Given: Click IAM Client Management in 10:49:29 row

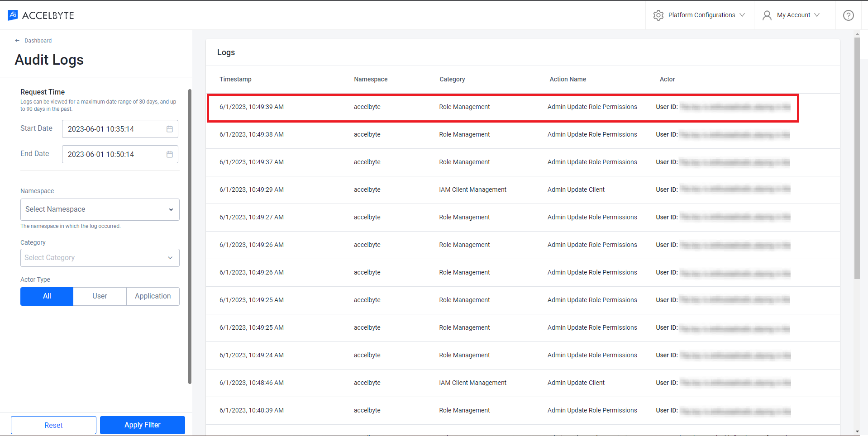Looking at the screenshot, I should [472, 190].
